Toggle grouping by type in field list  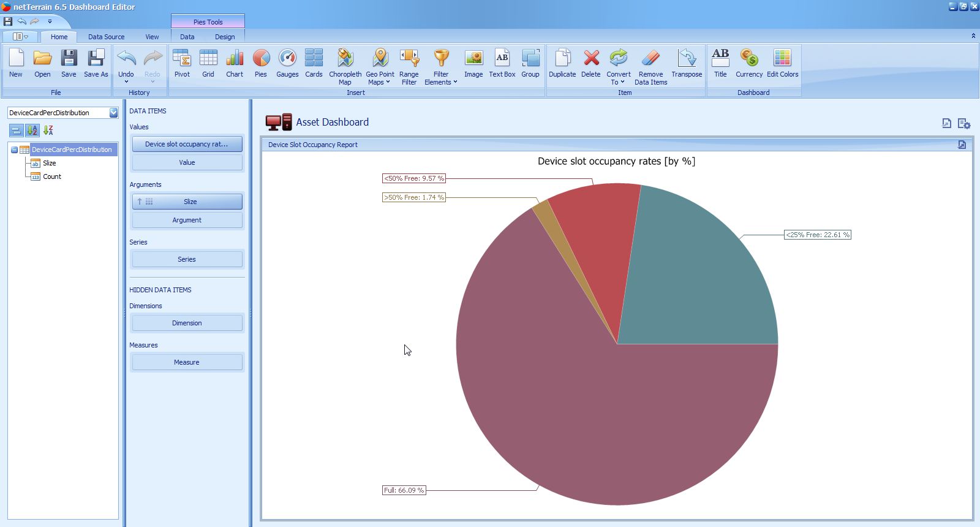click(17, 130)
